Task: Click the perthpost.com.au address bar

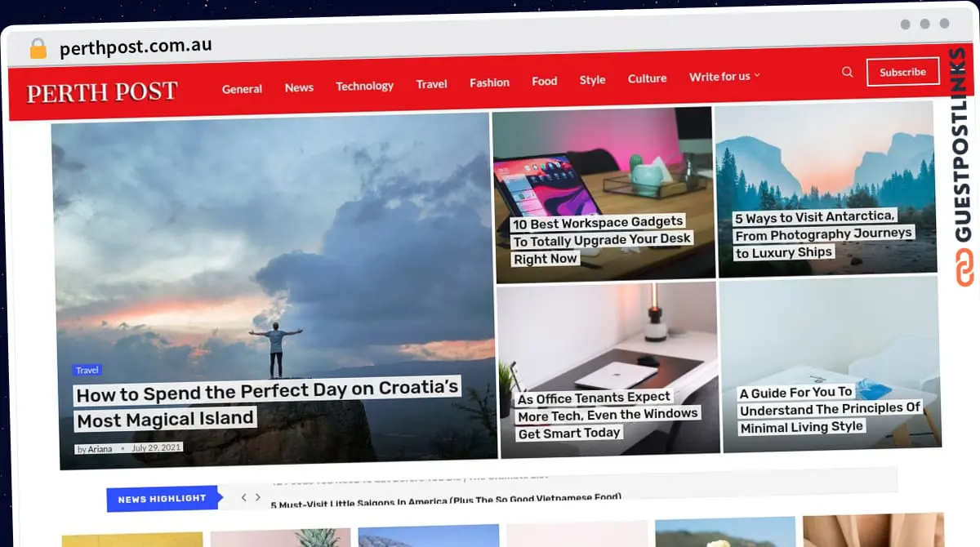Action: point(136,47)
